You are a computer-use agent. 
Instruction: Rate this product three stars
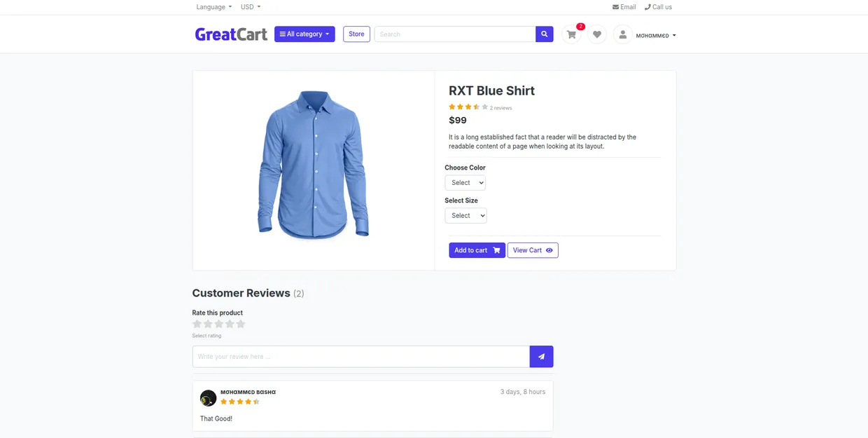click(x=219, y=324)
